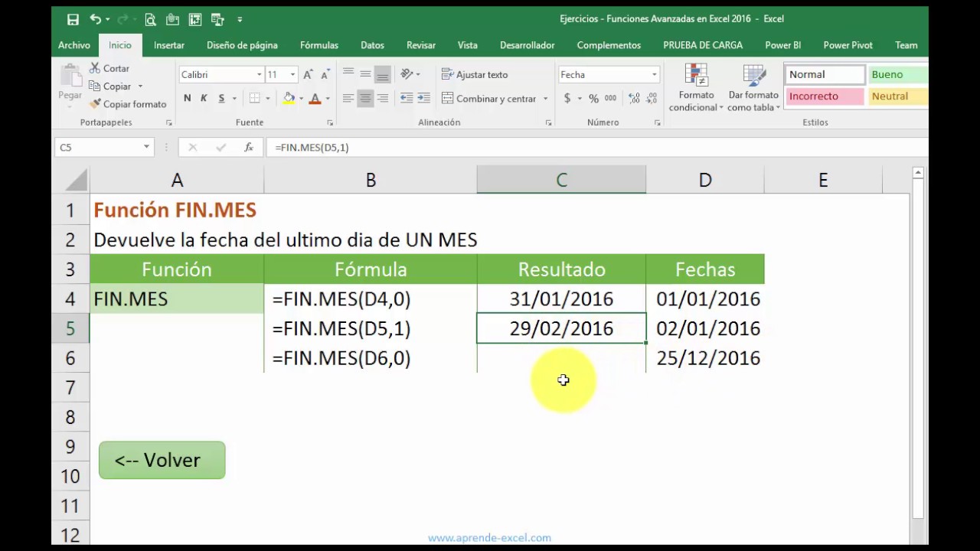Expand Copiar dropdown arrow

(140, 86)
